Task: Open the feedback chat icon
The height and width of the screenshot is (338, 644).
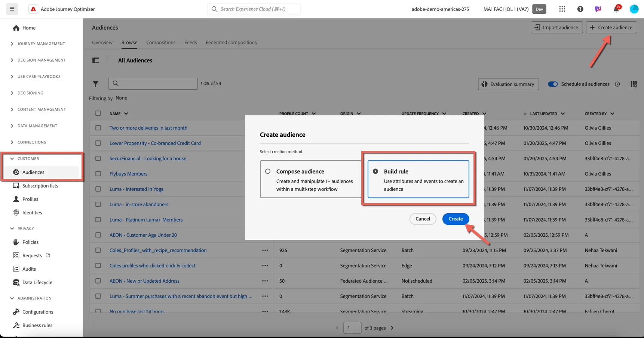Action: (598, 9)
